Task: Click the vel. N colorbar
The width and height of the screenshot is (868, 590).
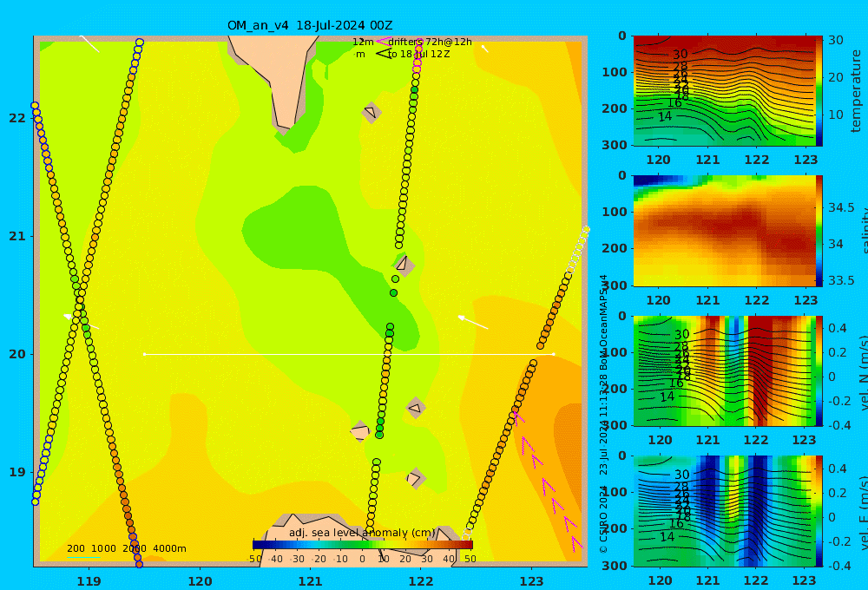Action: click(819, 370)
